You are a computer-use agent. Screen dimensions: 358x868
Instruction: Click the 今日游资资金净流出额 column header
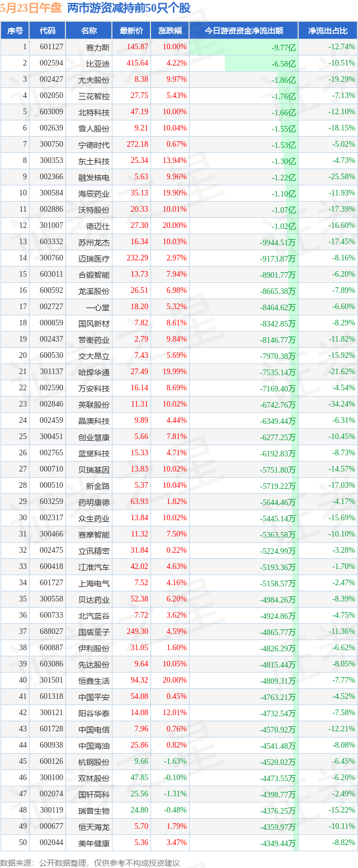pos(244,31)
